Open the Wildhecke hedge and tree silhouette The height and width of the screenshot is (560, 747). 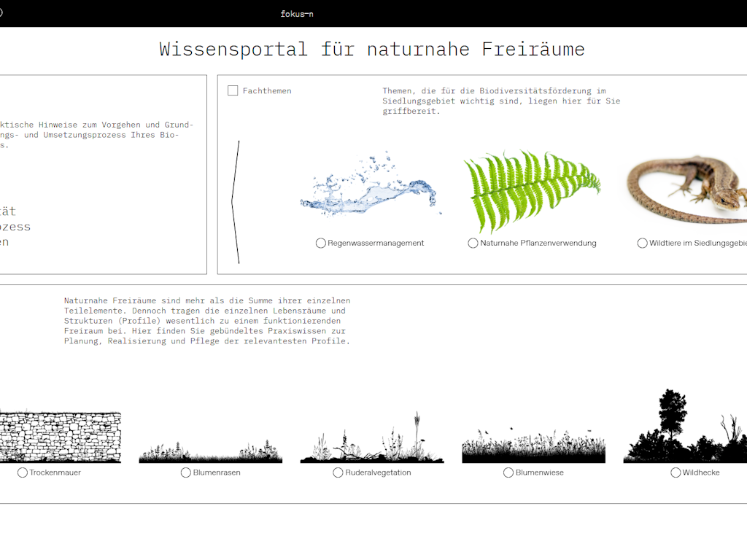click(685, 426)
